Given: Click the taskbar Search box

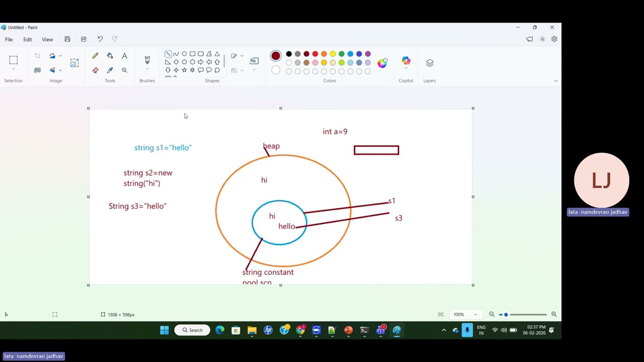Looking at the screenshot, I should point(192,330).
